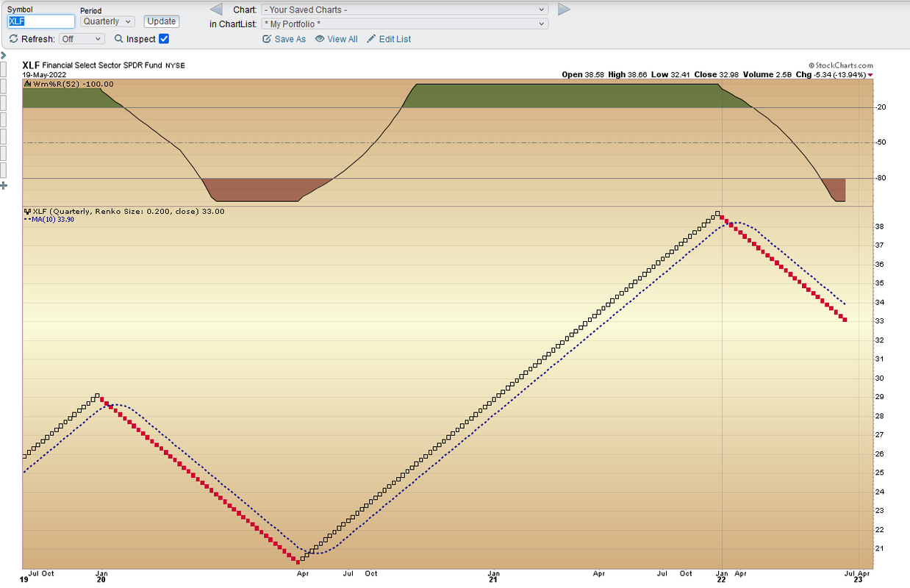The height and width of the screenshot is (588, 910).
Task: Focus the Symbol input field containing XLF
Action: 41,21
